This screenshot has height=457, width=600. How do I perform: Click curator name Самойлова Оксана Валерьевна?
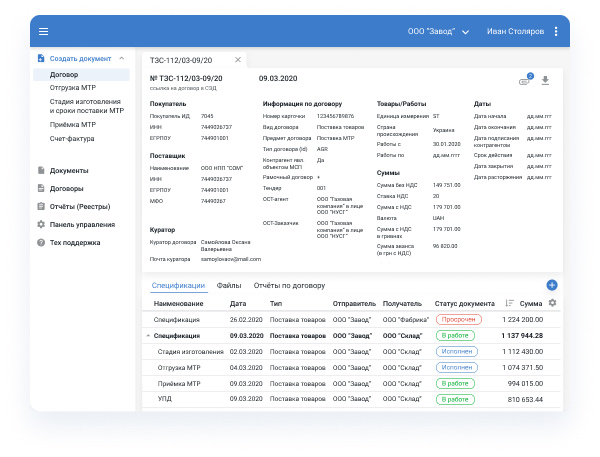point(225,246)
